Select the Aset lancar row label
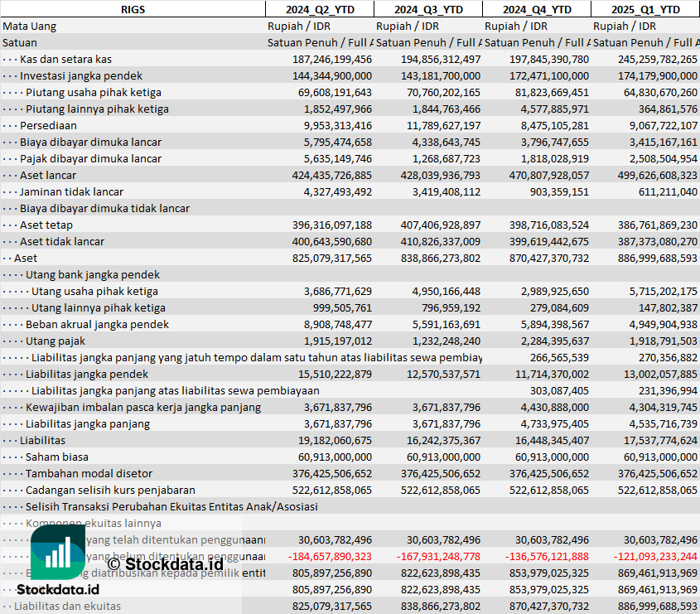700x614 pixels. [x=48, y=175]
